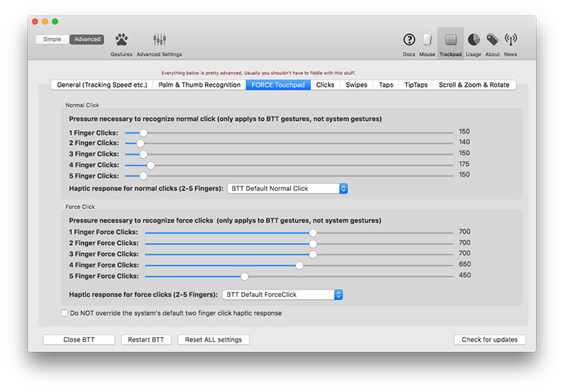The height and width of the screenshot is (392, 564).
Task: Open the Scroll & Zoom & Rotate tab
Action: pyautogui.click(x=473, y=85)
